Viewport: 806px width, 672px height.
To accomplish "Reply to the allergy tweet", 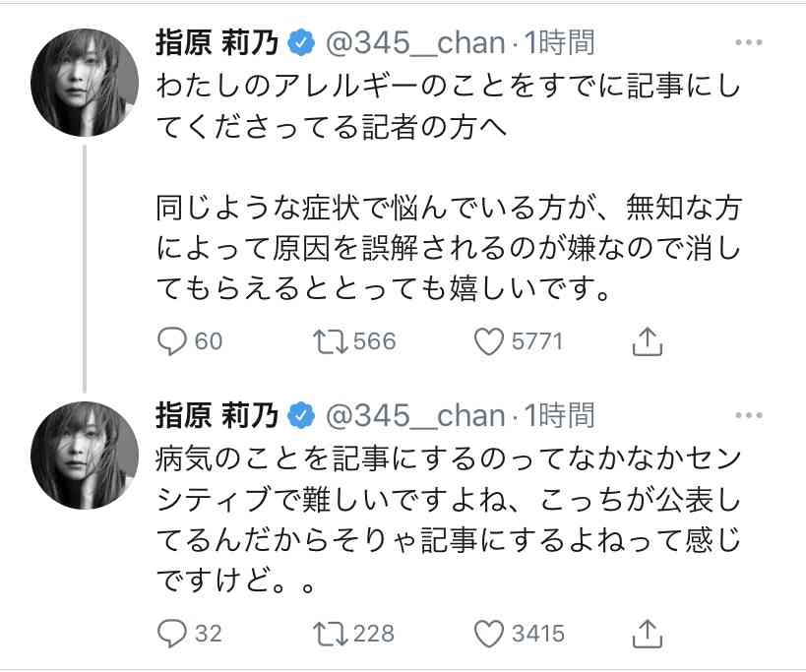I will pos(172,341).
